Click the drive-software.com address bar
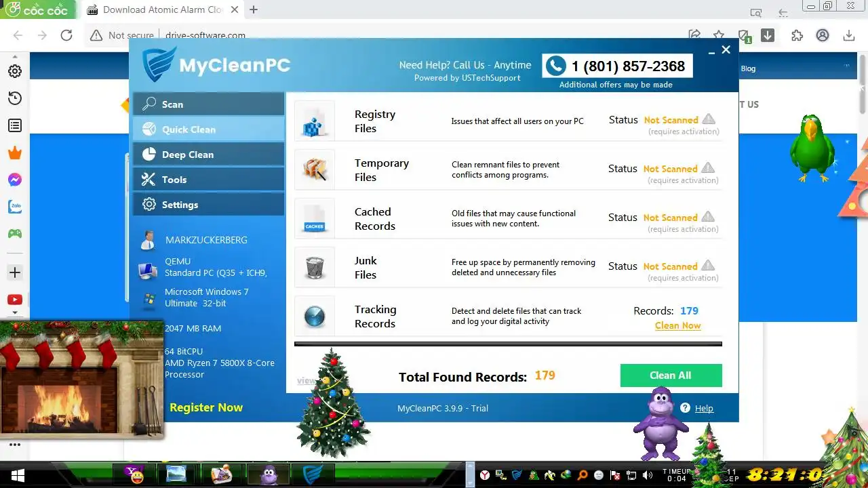Screen dimensions: 868x488 tap(206, 35)
